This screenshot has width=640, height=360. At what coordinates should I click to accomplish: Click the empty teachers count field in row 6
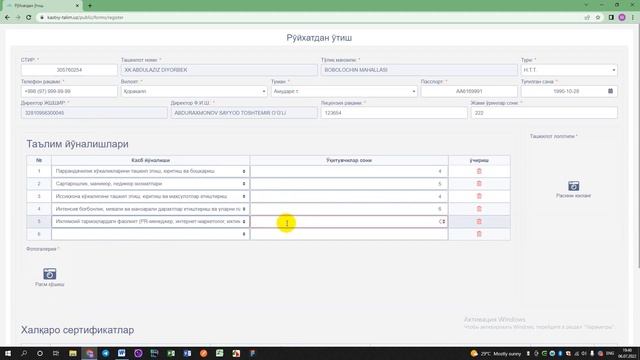[349, 234]
